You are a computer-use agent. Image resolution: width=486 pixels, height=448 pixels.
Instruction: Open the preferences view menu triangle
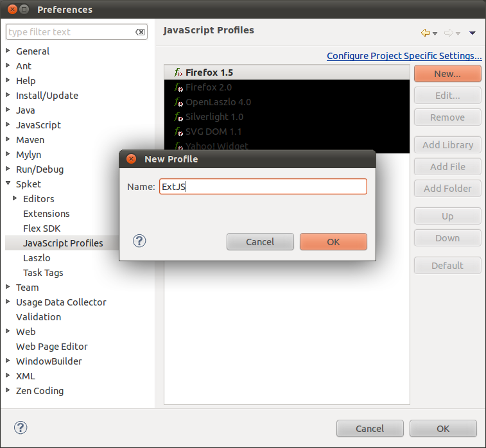coord(473,33)
